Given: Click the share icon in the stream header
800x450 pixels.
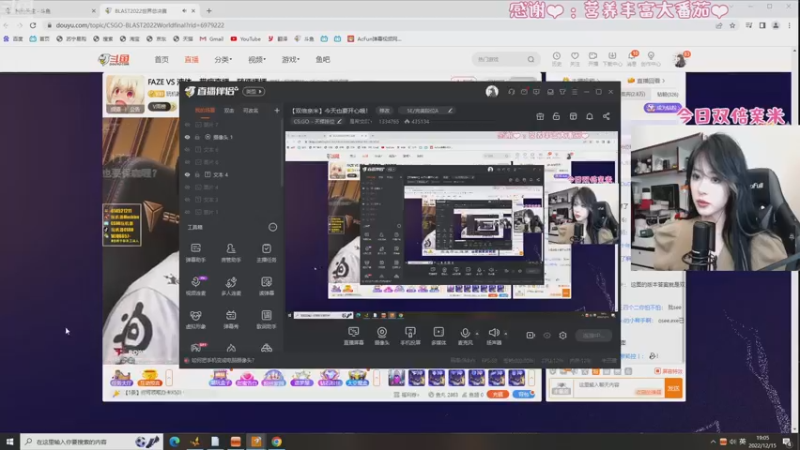Looking at the screenshot, I should pos(606,116).
